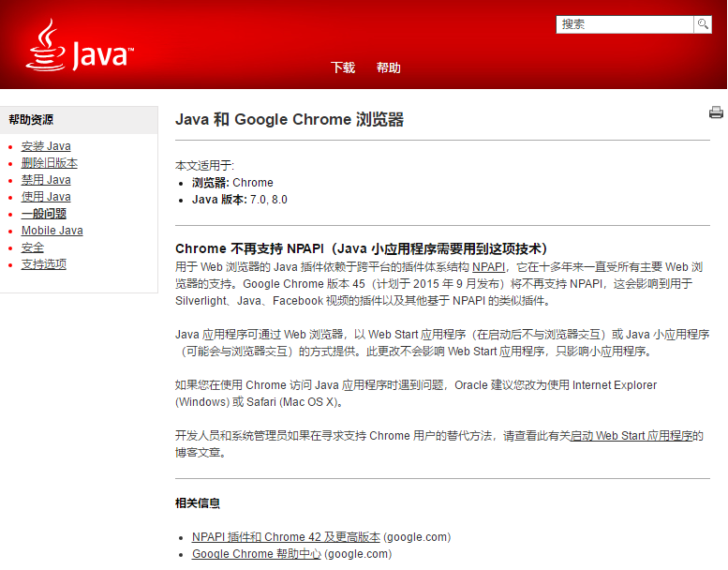Follow the 启动 Web Start 应用程序 link
728x570 pixels.
pyautogui.click(x=631, y=436)
